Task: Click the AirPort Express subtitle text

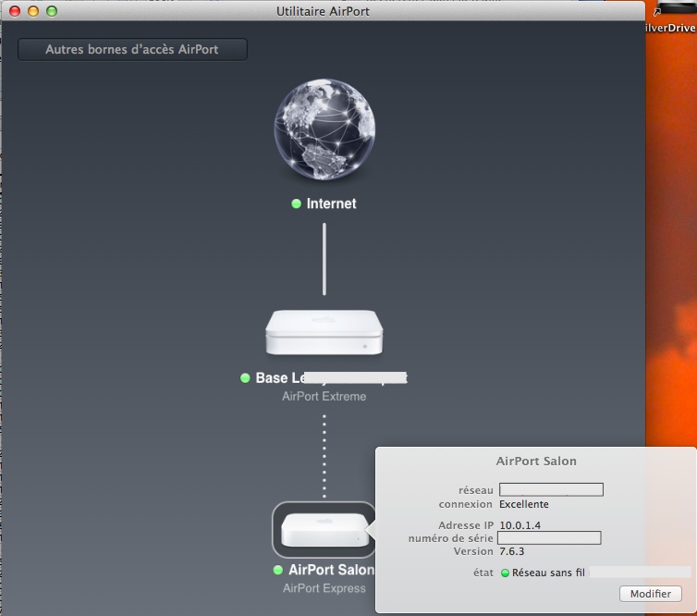Action: coord(324,588)
